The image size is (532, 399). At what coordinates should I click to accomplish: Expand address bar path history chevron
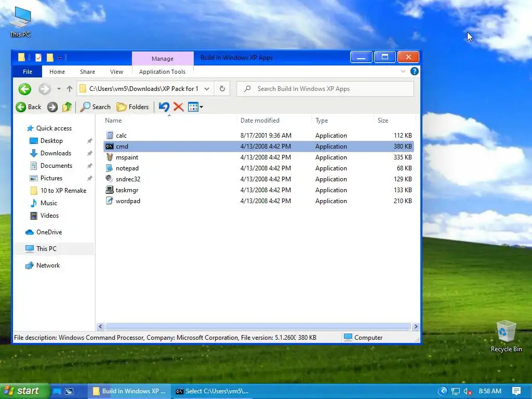(x=207, y=89)
